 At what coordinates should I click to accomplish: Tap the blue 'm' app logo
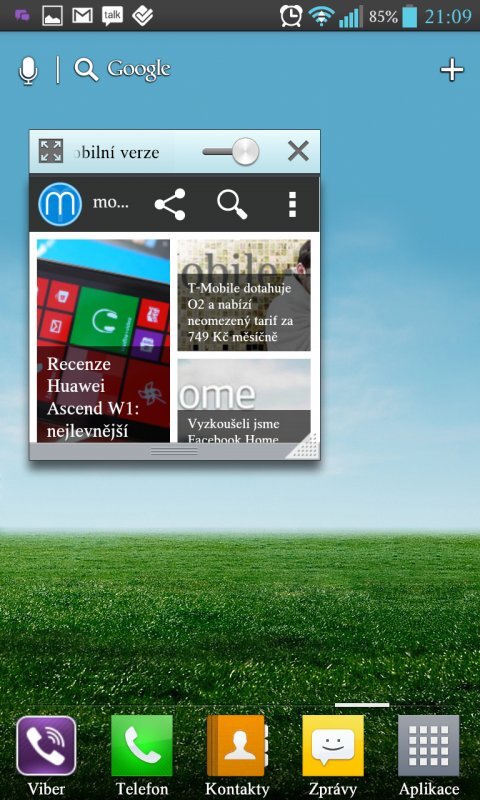60,204
